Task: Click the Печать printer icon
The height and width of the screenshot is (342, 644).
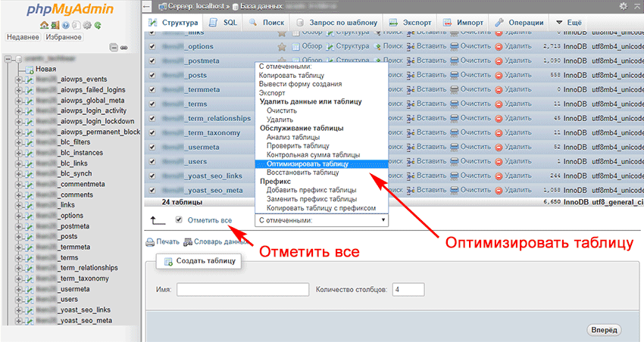Action: tap(150, 242)
